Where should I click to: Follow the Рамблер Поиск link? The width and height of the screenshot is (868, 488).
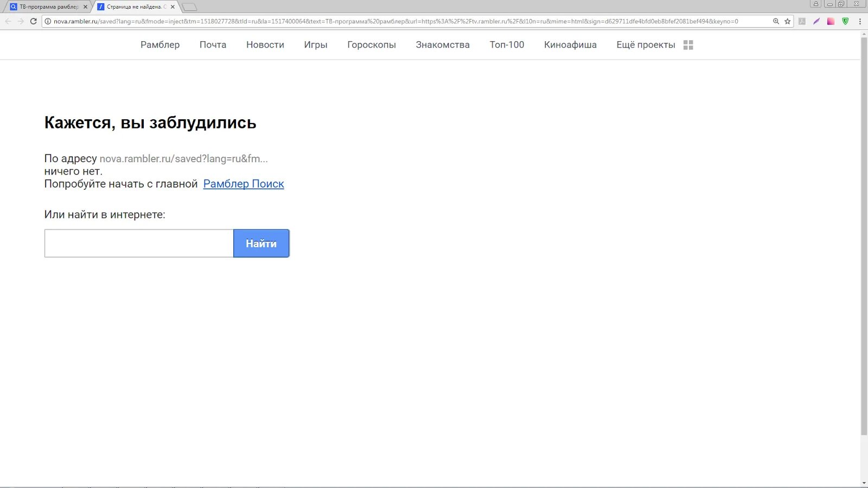pyautogui.click(x=244, y=184)
